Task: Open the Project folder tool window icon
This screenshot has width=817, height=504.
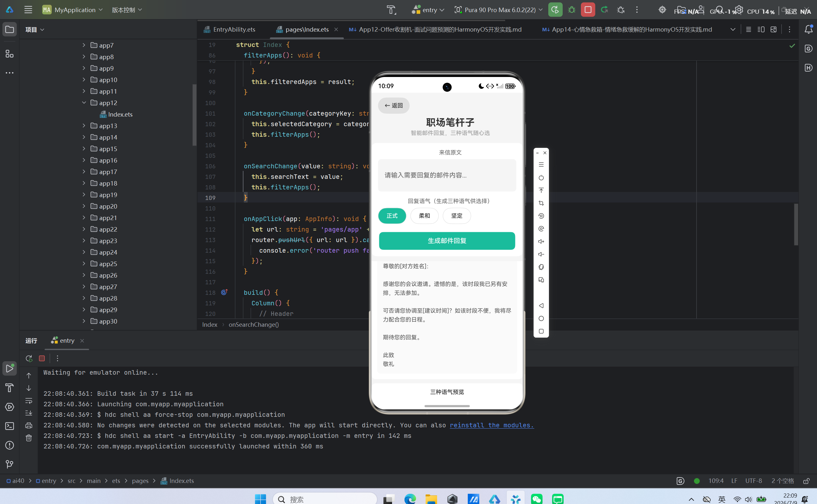Action: (x=9, y=29)
